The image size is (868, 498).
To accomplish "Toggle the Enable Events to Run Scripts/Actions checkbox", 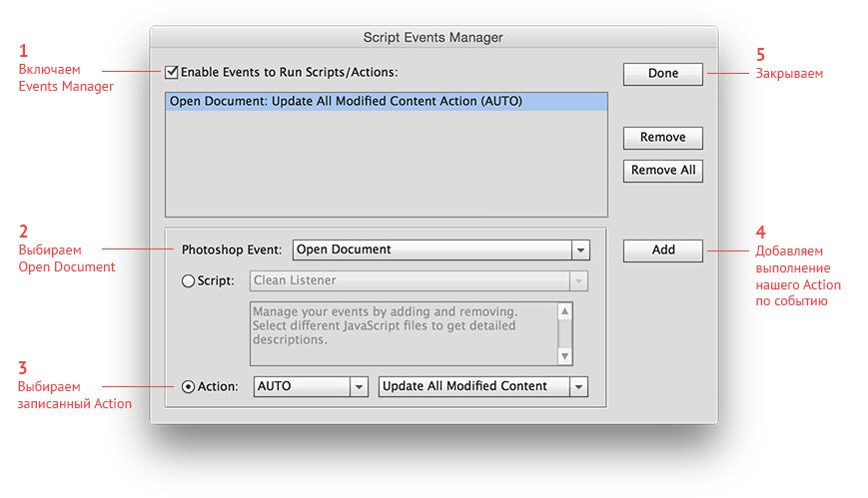I will pos(172,72).
